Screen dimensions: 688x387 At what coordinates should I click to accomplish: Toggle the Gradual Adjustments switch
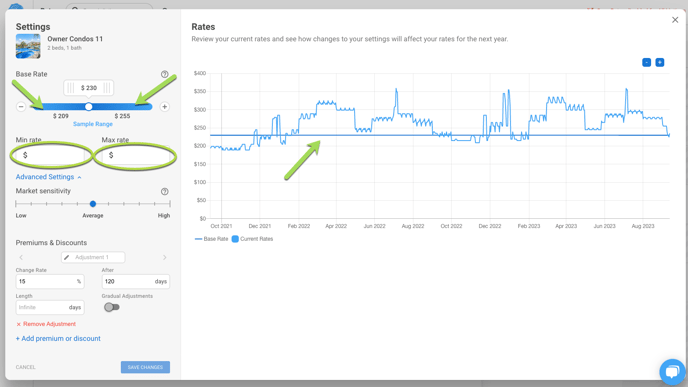coord(111,307)
